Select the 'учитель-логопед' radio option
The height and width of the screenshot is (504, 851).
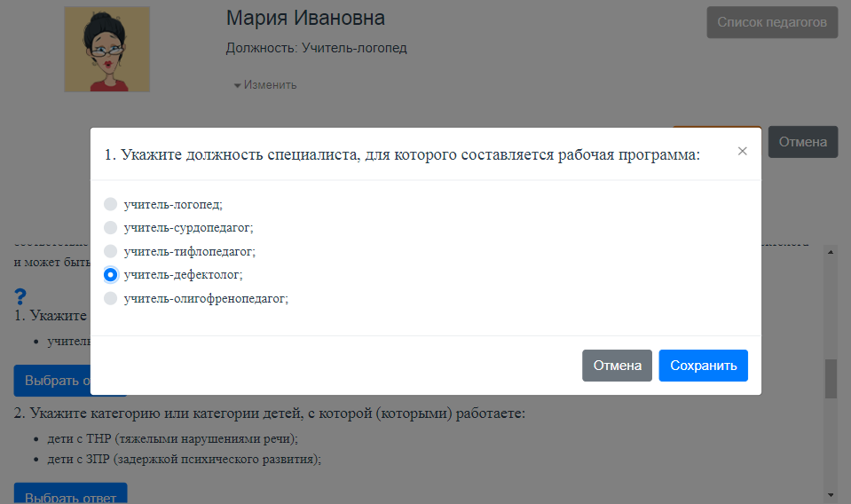[x=111, y=204]
